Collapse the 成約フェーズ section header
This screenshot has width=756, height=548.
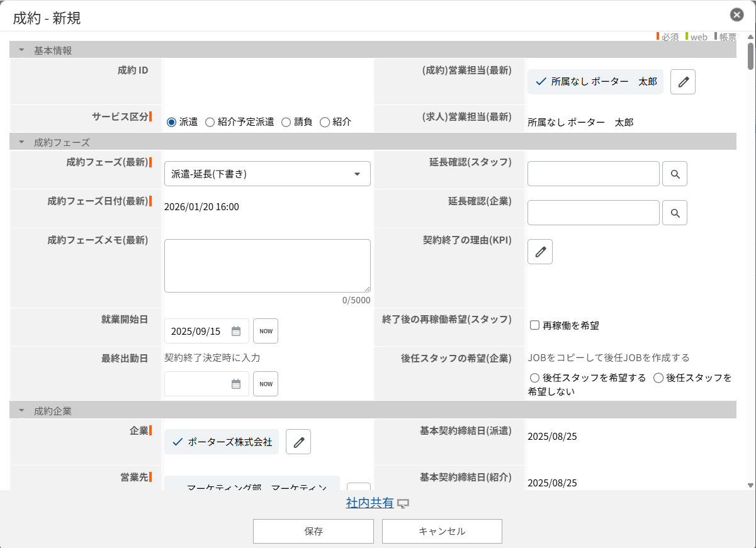(x=21, y=142)
